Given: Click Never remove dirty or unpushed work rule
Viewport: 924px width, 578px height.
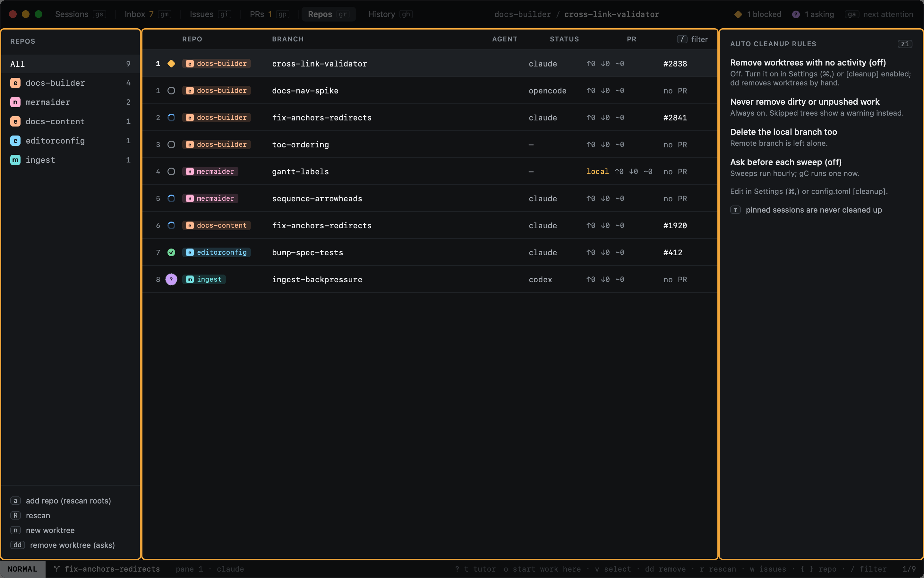Looking at the screenshot, I should coord(805,102).
